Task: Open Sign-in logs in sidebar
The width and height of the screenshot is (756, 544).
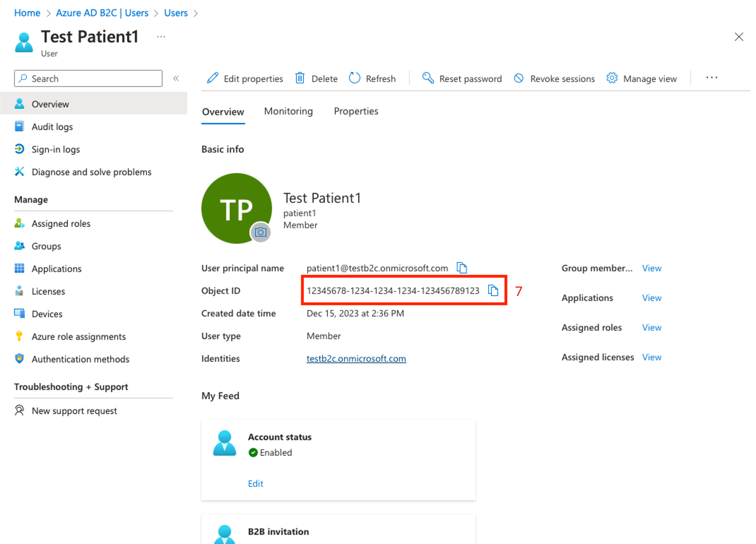Action: click(x=56, y=149)
